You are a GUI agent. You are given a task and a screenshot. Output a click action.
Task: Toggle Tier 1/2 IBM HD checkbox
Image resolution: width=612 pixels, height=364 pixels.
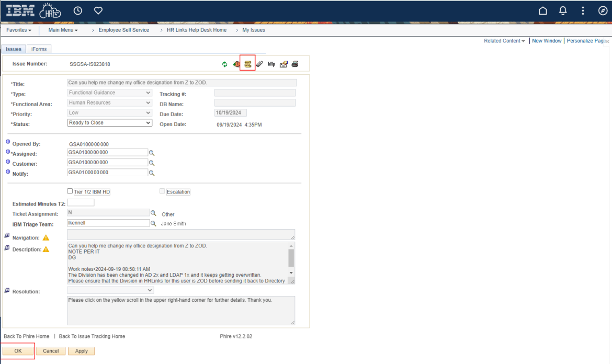pyautogui.click(x=70, y=191)
